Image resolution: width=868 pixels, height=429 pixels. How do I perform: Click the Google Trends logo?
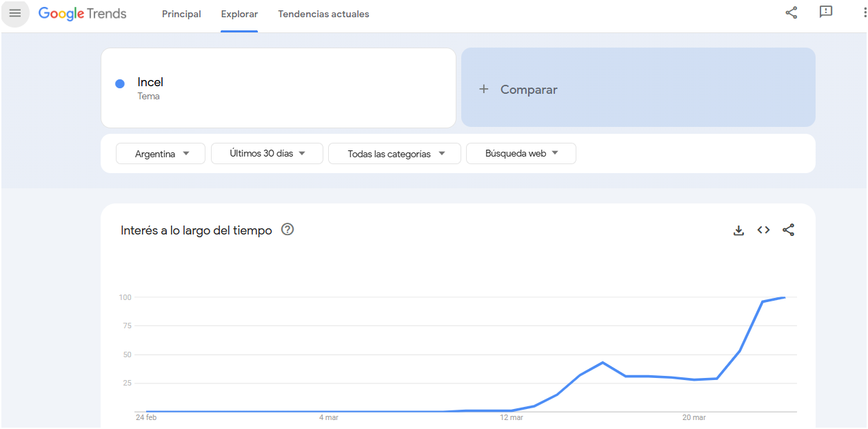(x=82, y=14)
